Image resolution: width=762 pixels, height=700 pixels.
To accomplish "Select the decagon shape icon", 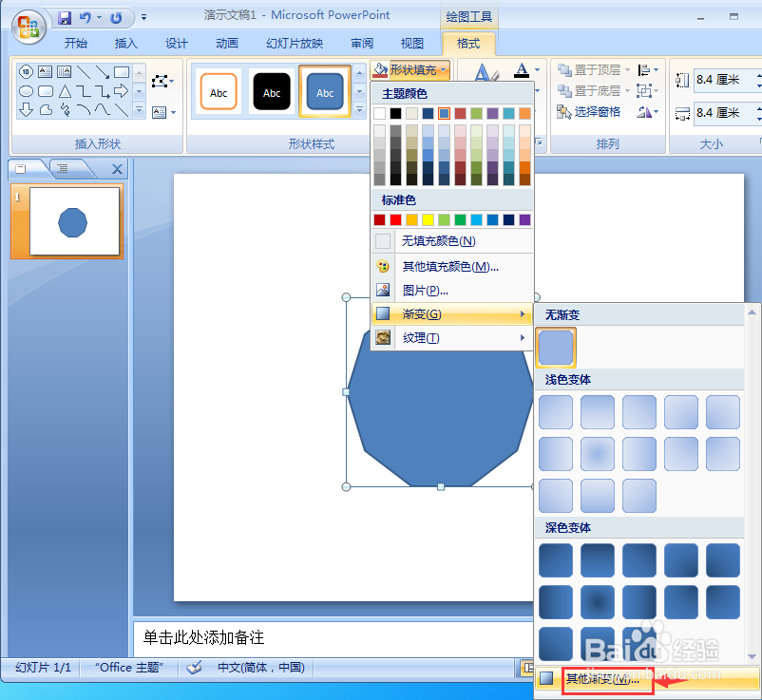I will (x=26, y=72).
